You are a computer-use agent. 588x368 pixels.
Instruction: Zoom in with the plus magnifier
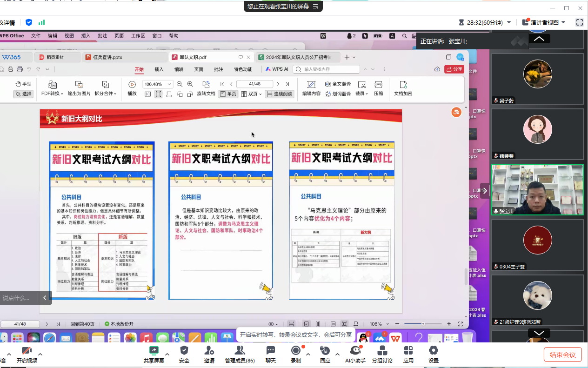click(190, 84)
